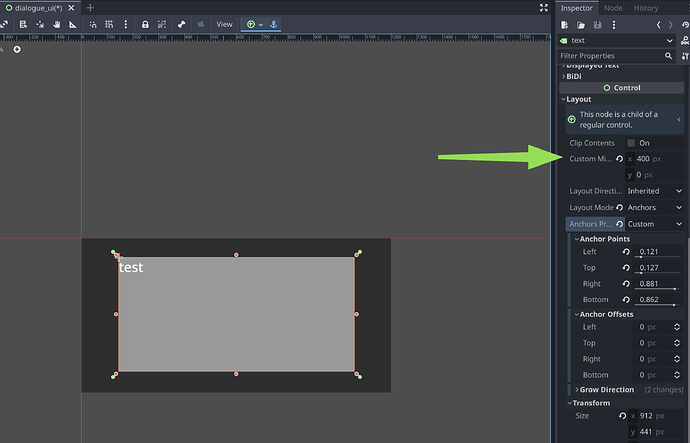The image size is (690, 443).
Task: Adjust the Right anchor point slider
Action: pos(657,289)
